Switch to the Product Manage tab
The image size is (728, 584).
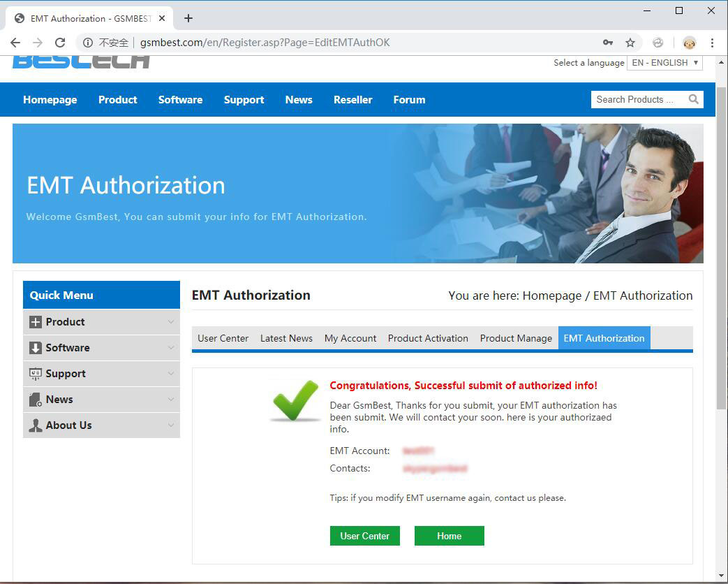click(517, 338)
